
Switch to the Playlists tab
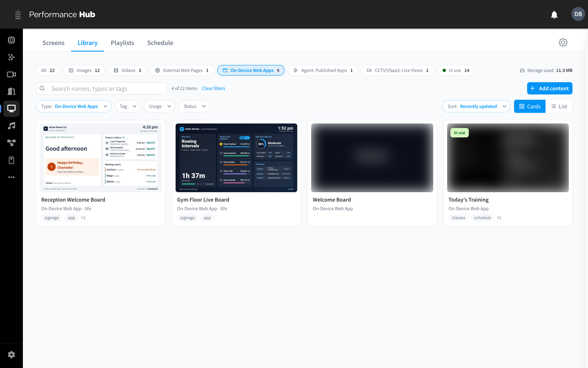click(122, 43)
